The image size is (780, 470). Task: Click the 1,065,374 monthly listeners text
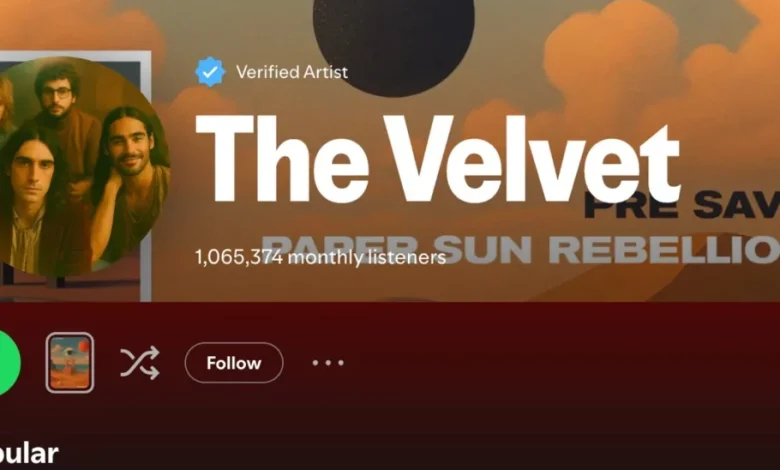click(x=320, y=257)
